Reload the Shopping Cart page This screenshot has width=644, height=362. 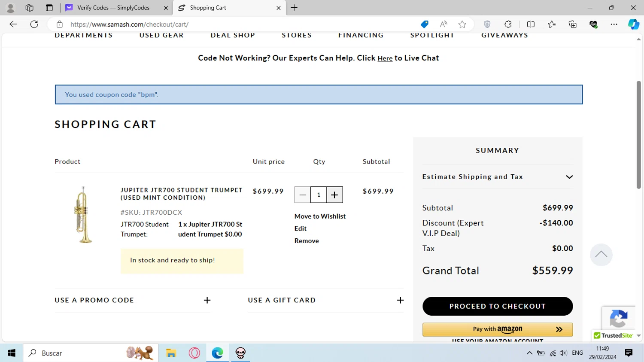(34, 24)
